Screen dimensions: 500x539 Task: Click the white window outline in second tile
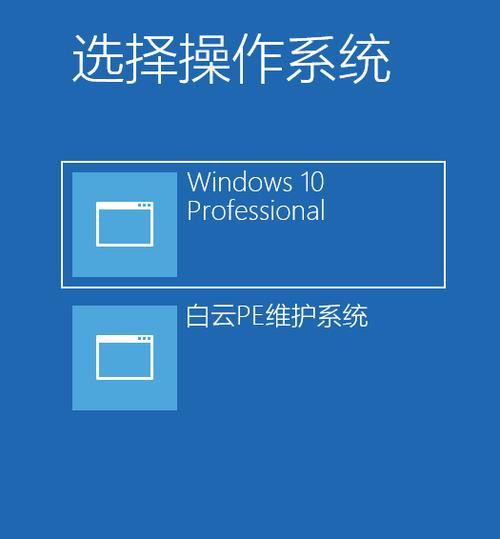124,358
